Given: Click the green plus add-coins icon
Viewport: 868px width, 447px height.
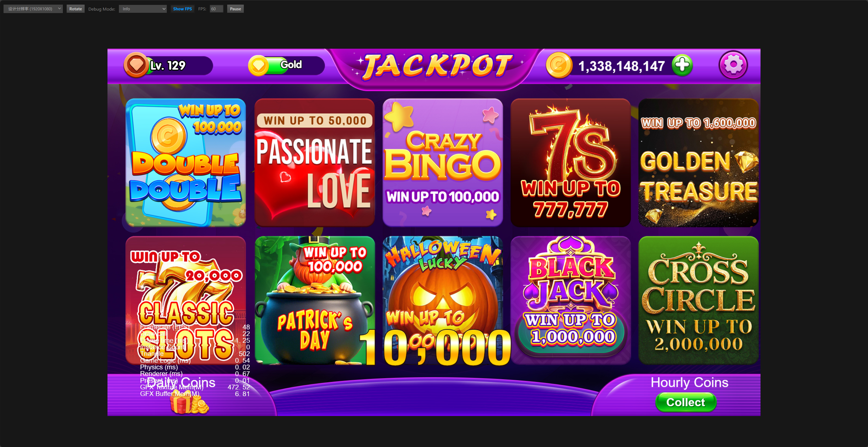Looking at the screenshot, I should tap(682, 65).
